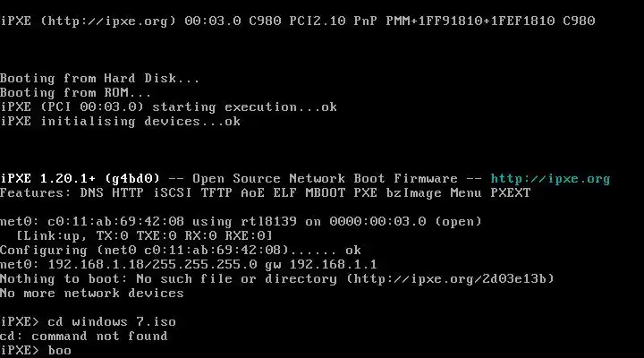Click the 'iPXE 1.20.1+ (g4bd0)' version text

click(x=80, y=179)
